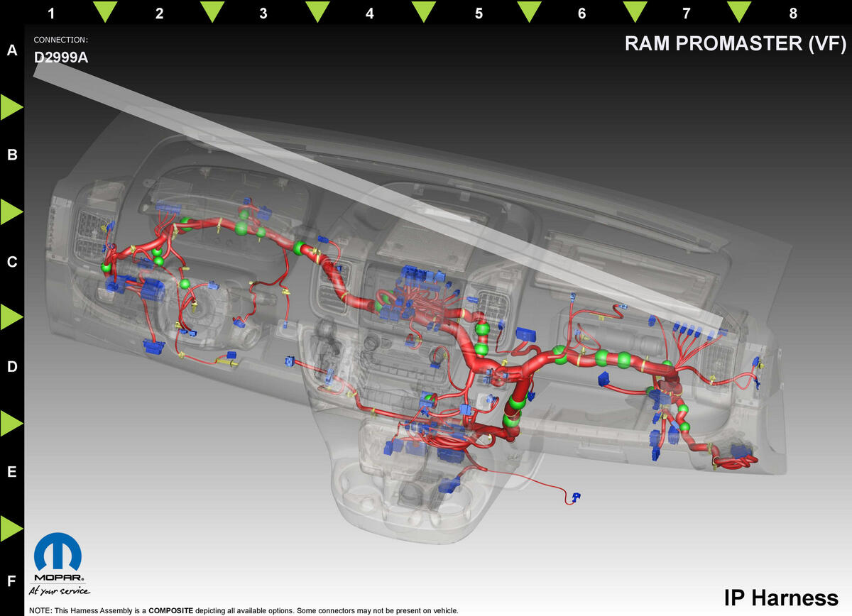Select row A grid label
Image resolution: width=852 pixels, height=616 pixels.
coord(11,50)
